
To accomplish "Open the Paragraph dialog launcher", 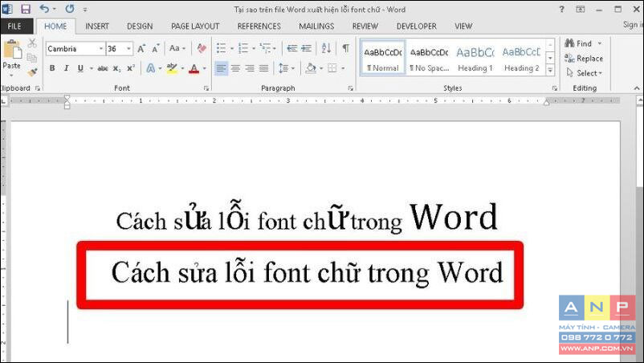I will click(350, 88).
